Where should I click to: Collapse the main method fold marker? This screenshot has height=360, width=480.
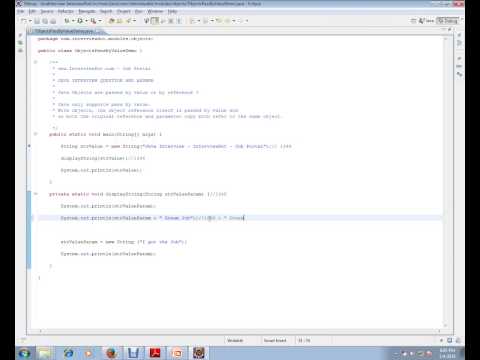coord(36,134)
